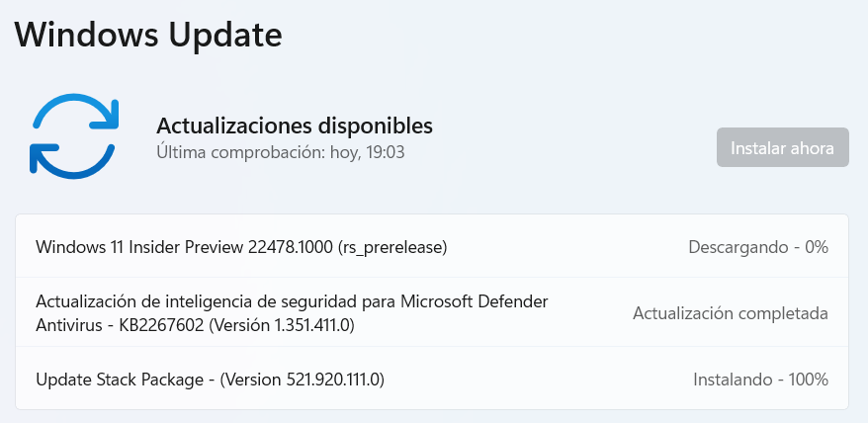Viewport: 868px width, 423px height.
Task: Click the Actualización completada status label
Action: pos(730,312)
